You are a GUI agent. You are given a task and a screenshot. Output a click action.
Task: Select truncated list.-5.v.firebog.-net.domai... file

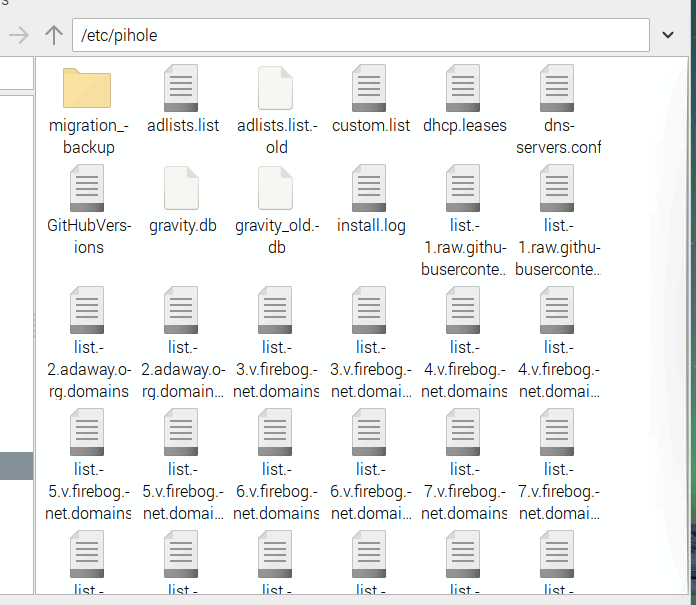181,432
